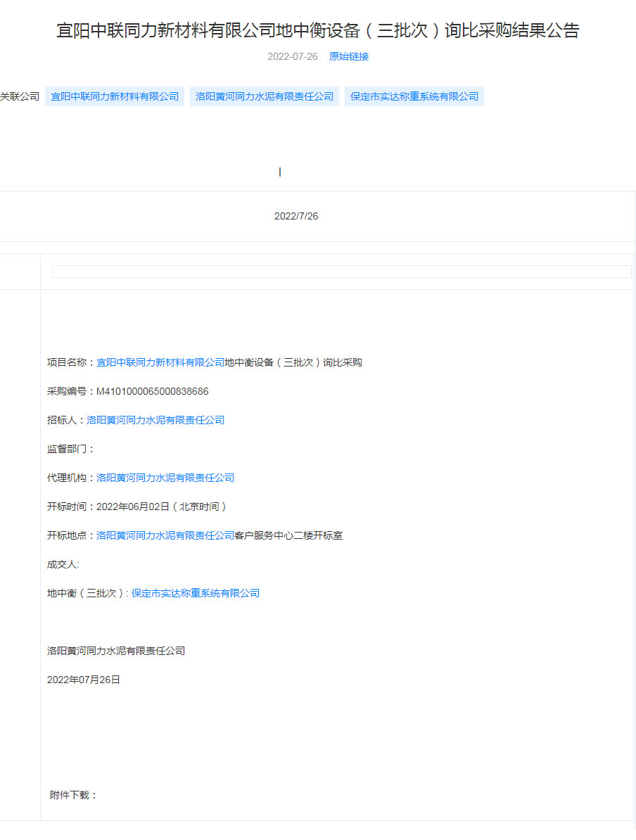Image resolution: width=636 pixels, height=840 pixels.
Task: Click the 2022年07月26日 closing date
Action: click(x=84, y=680)
